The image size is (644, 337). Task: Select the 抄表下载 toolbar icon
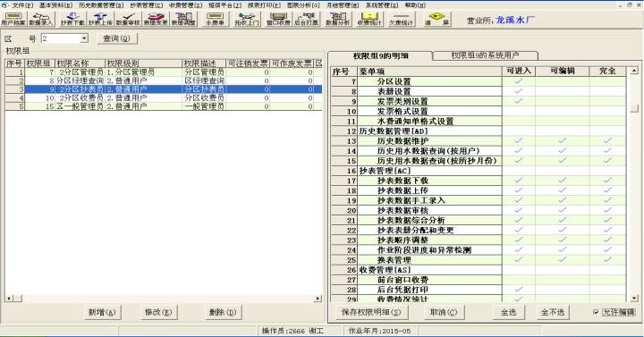coord(72,20)
